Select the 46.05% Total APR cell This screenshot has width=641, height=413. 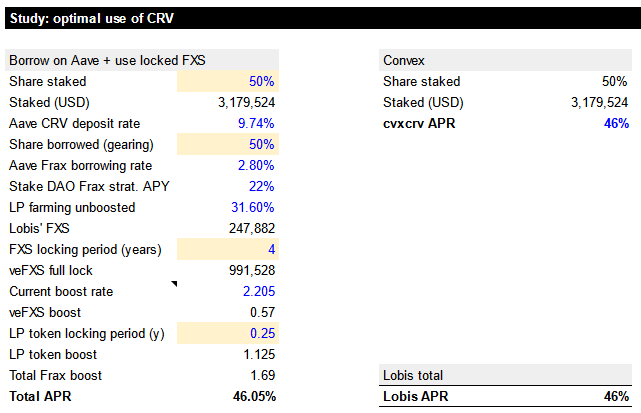coord(254,396)
